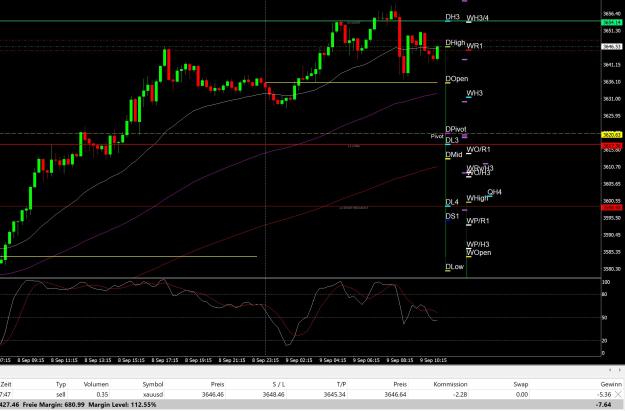Click the 0.35 volume value
This screenshot has height=411, width=625.
coord(102,395)
